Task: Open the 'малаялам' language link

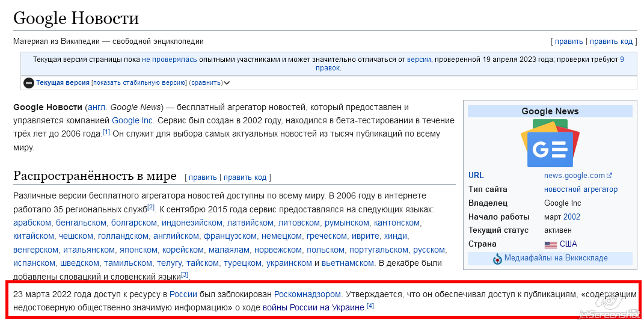Action: pyautogui.click(x=228, y=250)
